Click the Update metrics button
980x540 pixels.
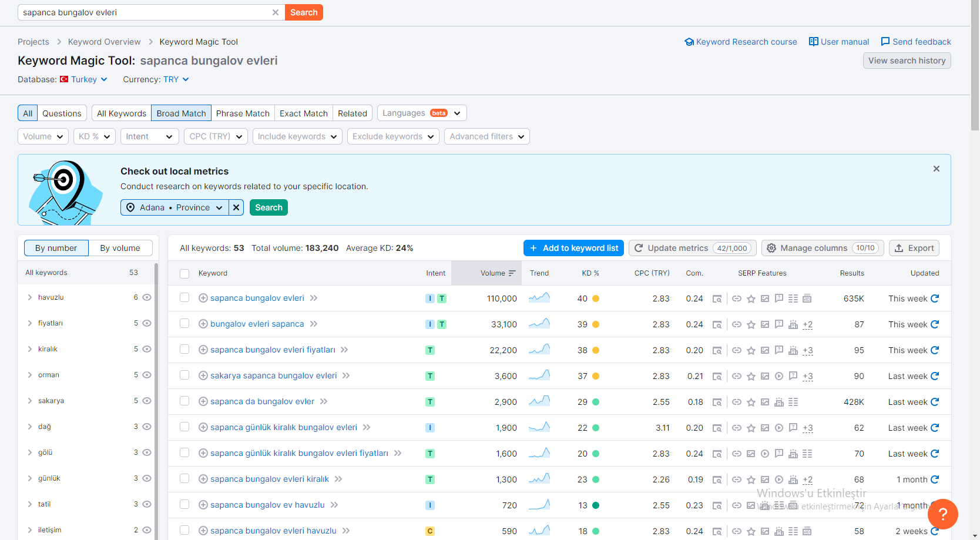(693, 248)
